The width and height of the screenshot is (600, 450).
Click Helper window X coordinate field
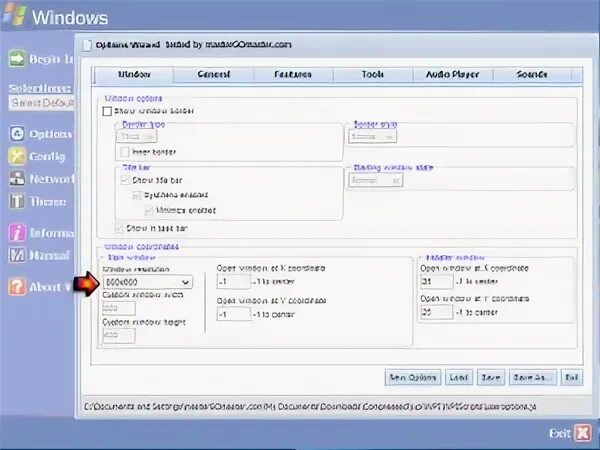437,282
